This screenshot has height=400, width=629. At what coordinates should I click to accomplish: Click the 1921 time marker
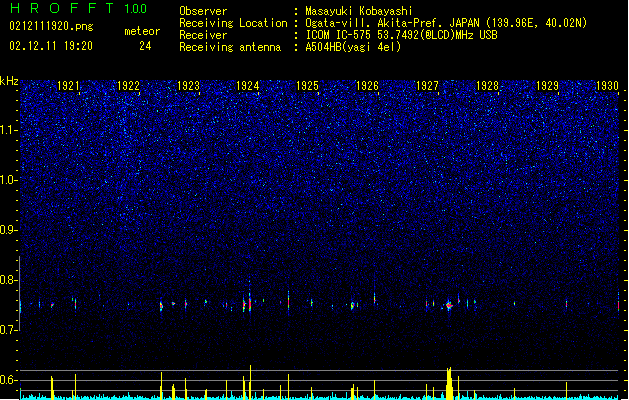69,86
